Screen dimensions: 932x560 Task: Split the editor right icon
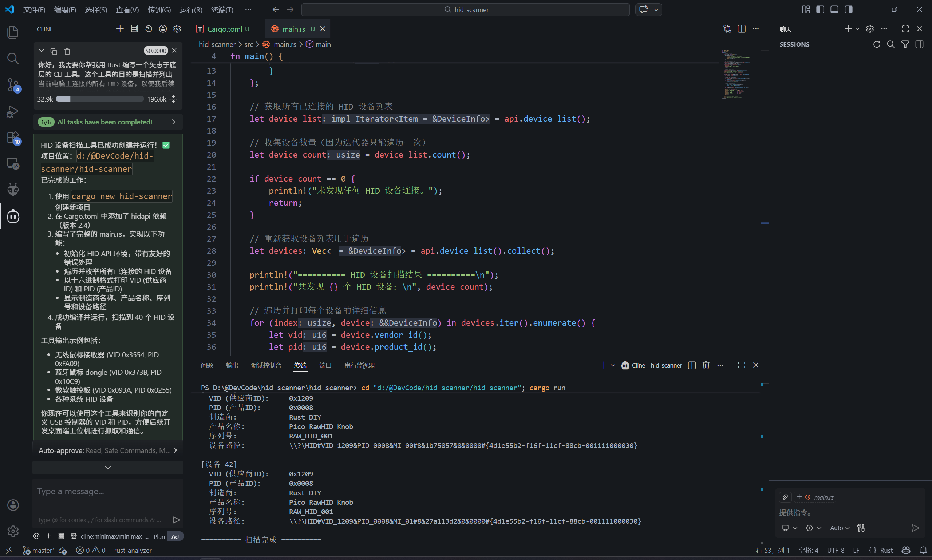pos(741,29)
